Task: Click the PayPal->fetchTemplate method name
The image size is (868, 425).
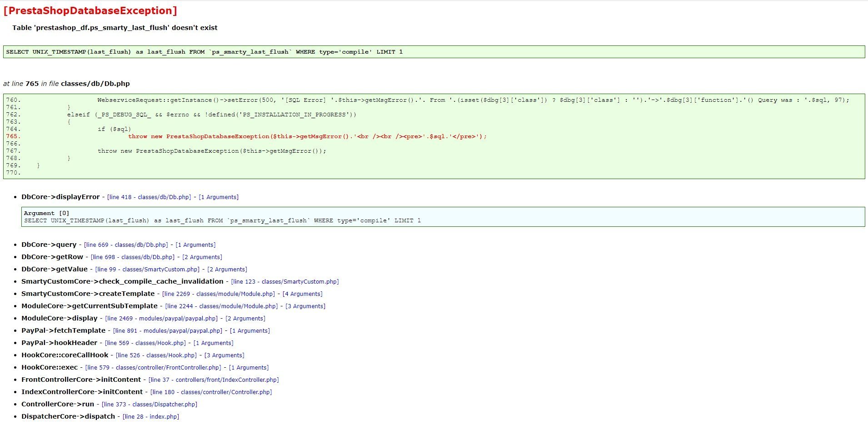Action: click(x=63, y=330)
